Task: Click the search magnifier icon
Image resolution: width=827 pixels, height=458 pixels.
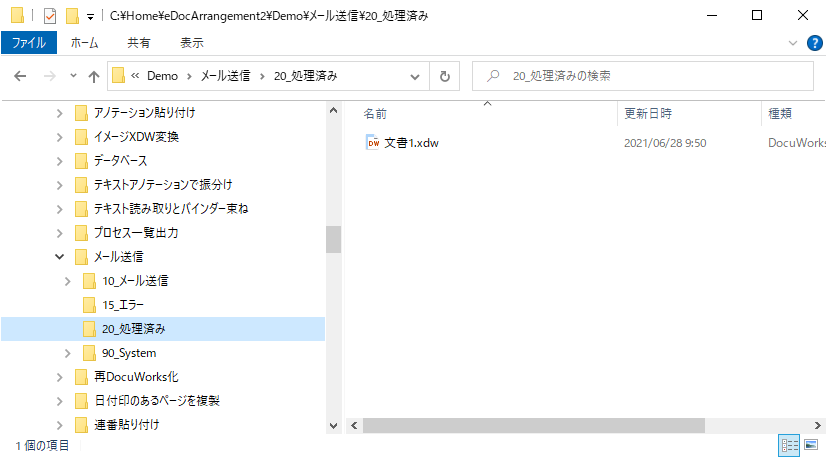Action: point(493,76)
